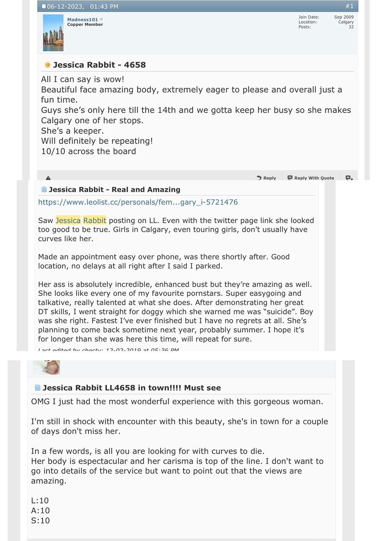392x541 pixels.
Task: Click the Jessica Rabbit - 4658 post title
Action: [x=99, y=65]
